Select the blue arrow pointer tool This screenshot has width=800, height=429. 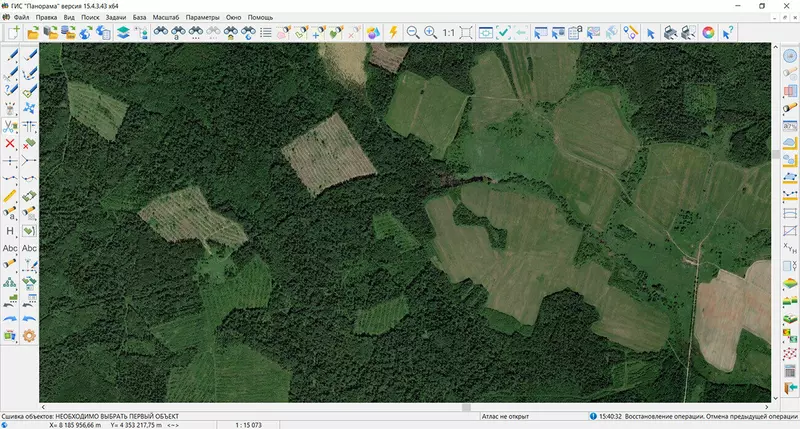tap(650, 33)
